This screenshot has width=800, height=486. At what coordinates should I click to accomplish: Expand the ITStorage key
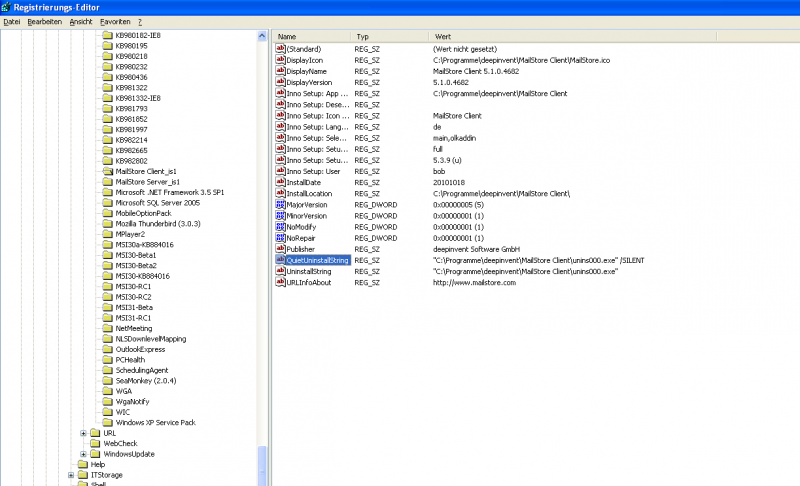(71, 475)
